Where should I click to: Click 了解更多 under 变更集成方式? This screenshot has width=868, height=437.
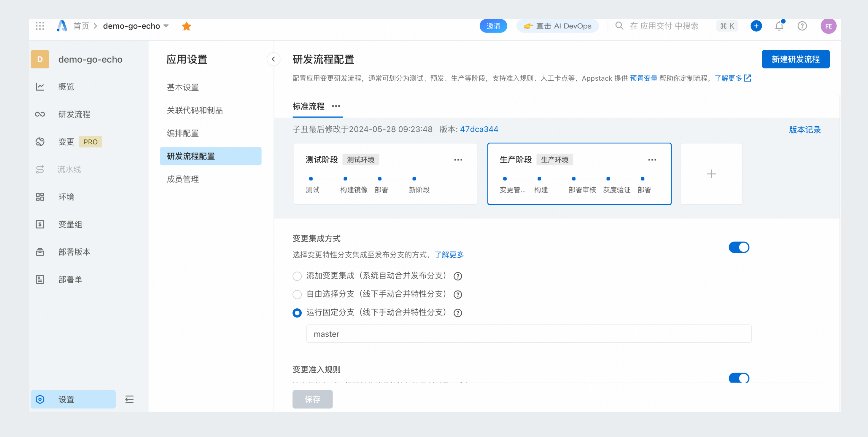tap(449, 255)
